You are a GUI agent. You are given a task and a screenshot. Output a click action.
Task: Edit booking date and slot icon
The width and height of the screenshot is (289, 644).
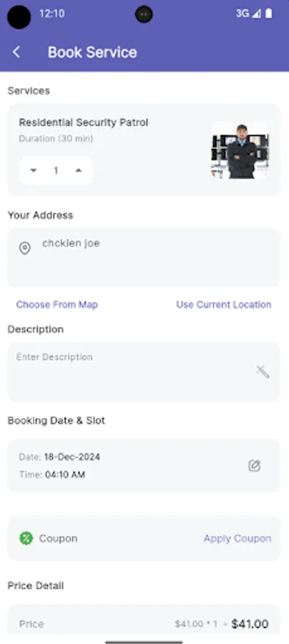click(x=255, y=466)
